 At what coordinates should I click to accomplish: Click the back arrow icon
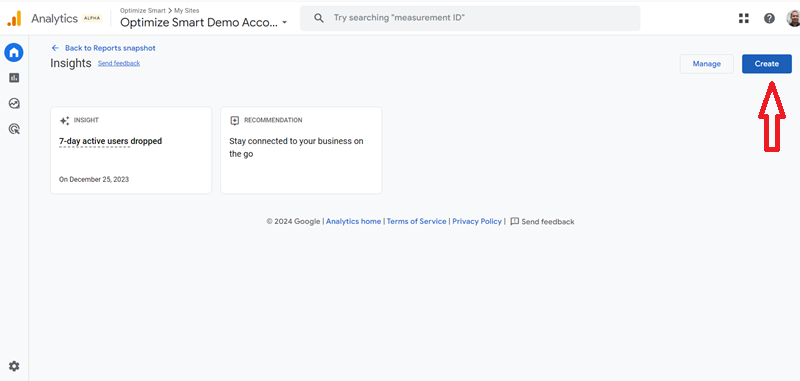point(55,48)
